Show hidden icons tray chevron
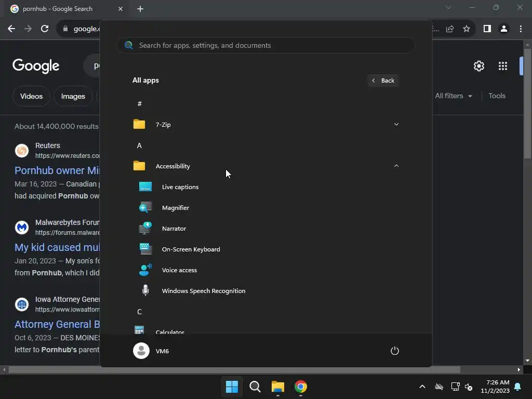 [x=422, y=387]
